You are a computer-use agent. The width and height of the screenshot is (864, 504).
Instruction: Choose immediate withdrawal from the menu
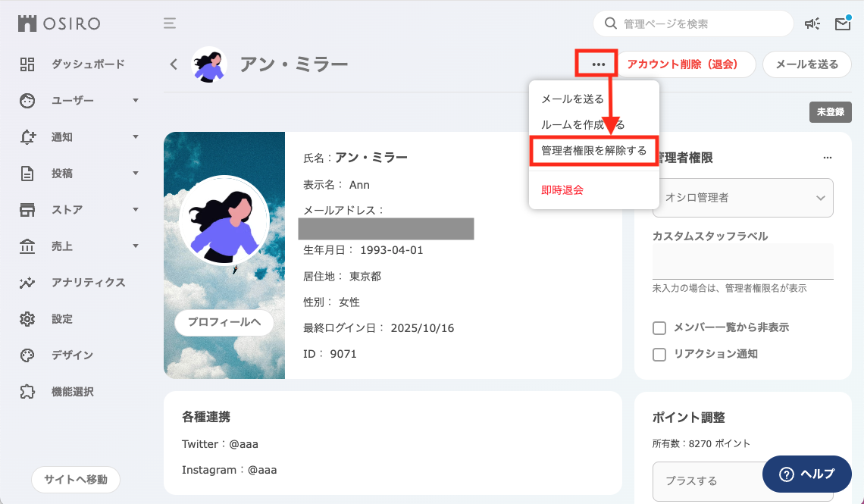562,190
